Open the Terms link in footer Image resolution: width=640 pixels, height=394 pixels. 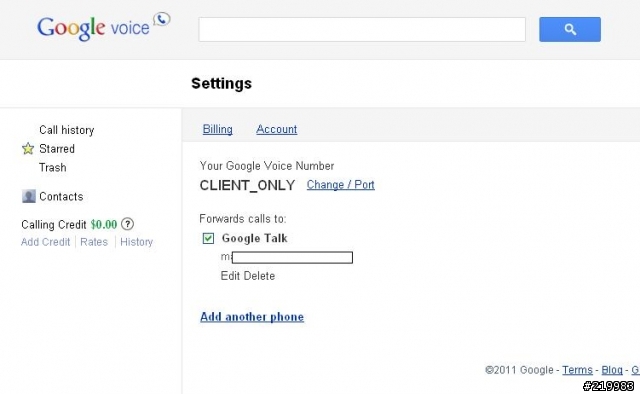[x=577, y=370]
